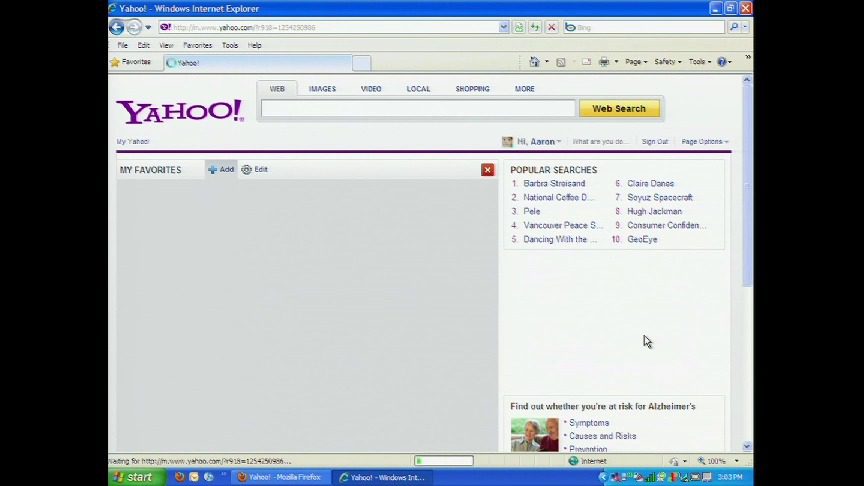Viewport: 864px width, 486px height.
Task: Open the 100% zoom level control in status bar
Action: tap(719, 461)
